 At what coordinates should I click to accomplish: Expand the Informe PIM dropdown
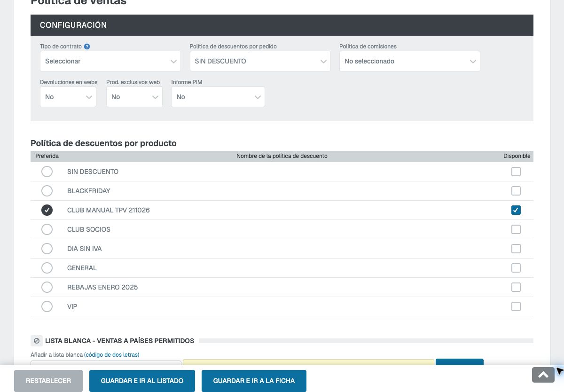(x=218, y=97)
